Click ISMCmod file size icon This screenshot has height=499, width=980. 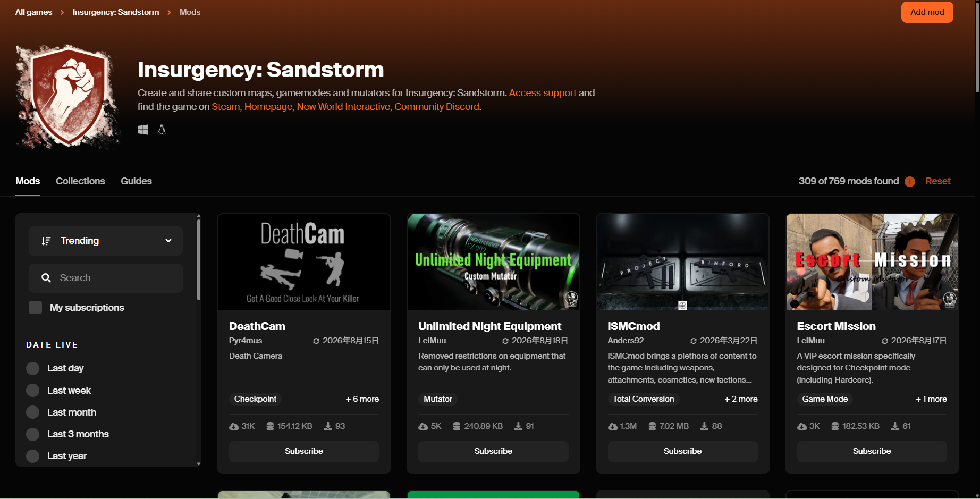point(652,426)
